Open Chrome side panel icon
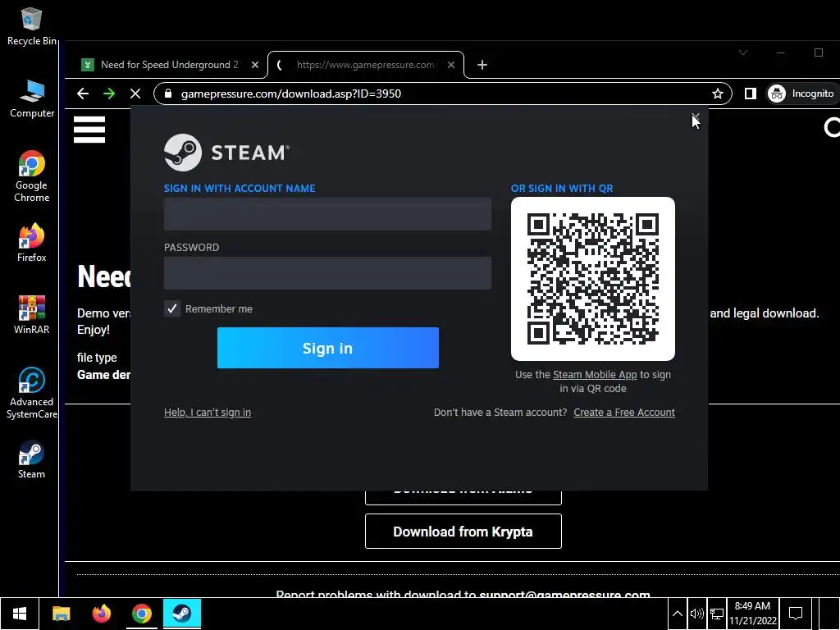This screenshot has width=840, height=630. pos(750,94)
